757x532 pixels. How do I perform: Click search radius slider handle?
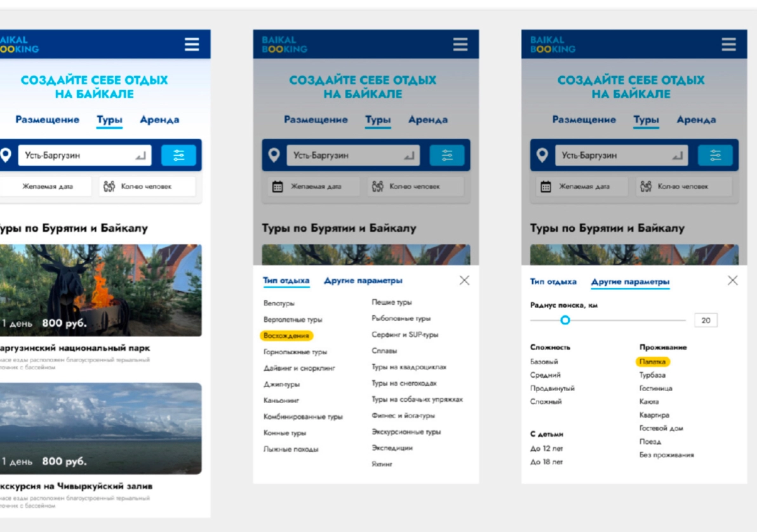[x=565, y=320]
